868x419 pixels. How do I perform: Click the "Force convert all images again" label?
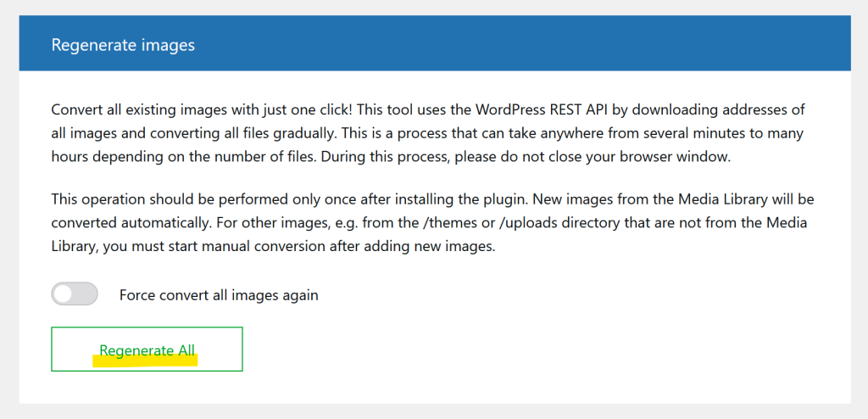[x=219, y=295]
